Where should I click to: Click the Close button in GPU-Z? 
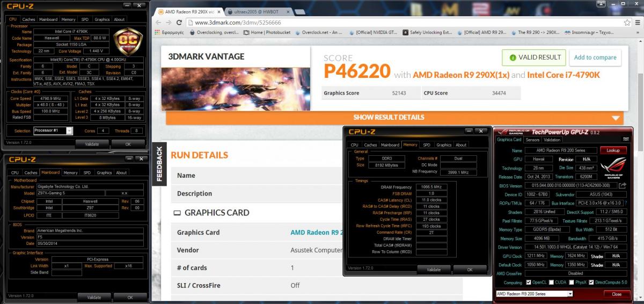click(x=617, y=294)
